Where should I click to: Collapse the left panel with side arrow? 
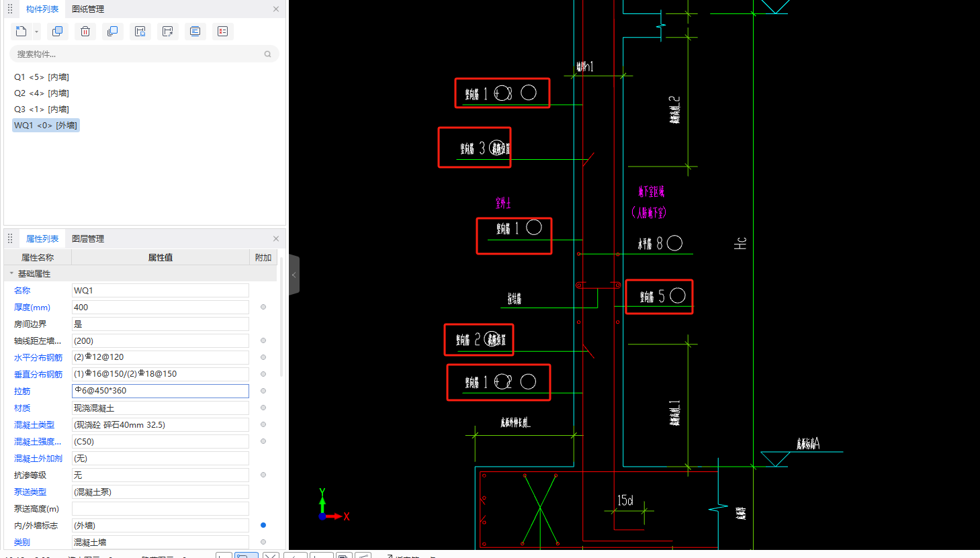pyautogui.click(x=294, y=275)
